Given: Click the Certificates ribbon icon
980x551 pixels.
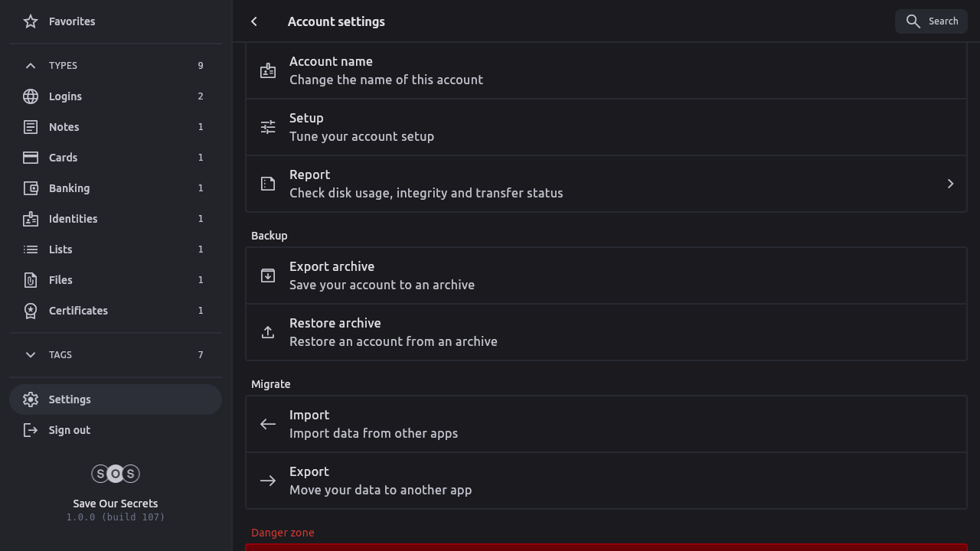Looking at the screenshot, I should pos(31,311).
